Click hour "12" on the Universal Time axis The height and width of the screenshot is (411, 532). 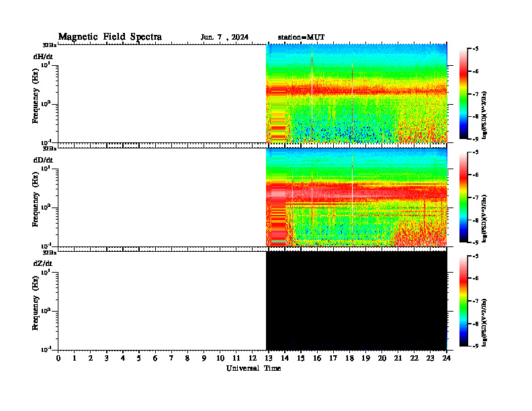pyautogui.click(x=253, y=359)
